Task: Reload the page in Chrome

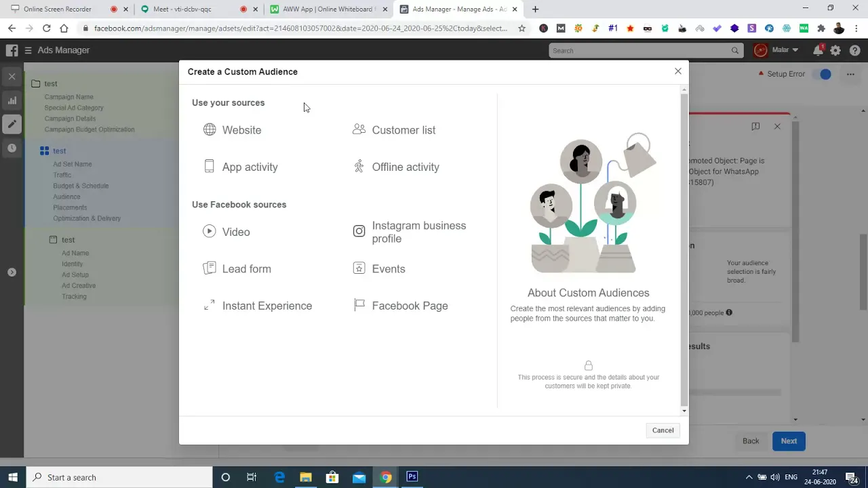Action: [46, 28]
